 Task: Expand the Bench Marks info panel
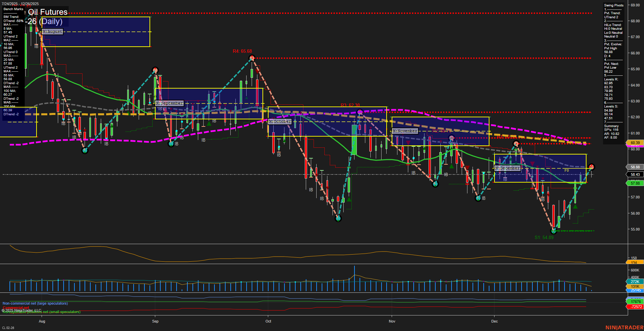tap(13, 9)
